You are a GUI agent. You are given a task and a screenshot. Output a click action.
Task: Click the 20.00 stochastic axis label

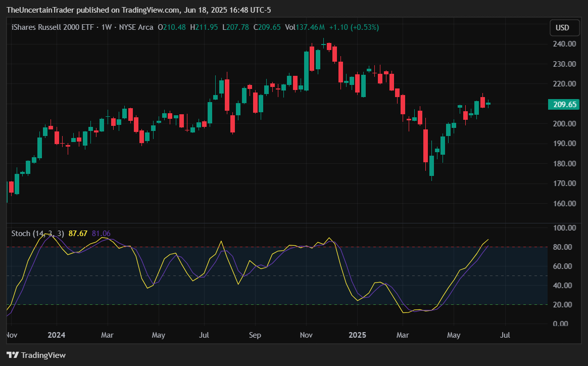coord(562,305)
